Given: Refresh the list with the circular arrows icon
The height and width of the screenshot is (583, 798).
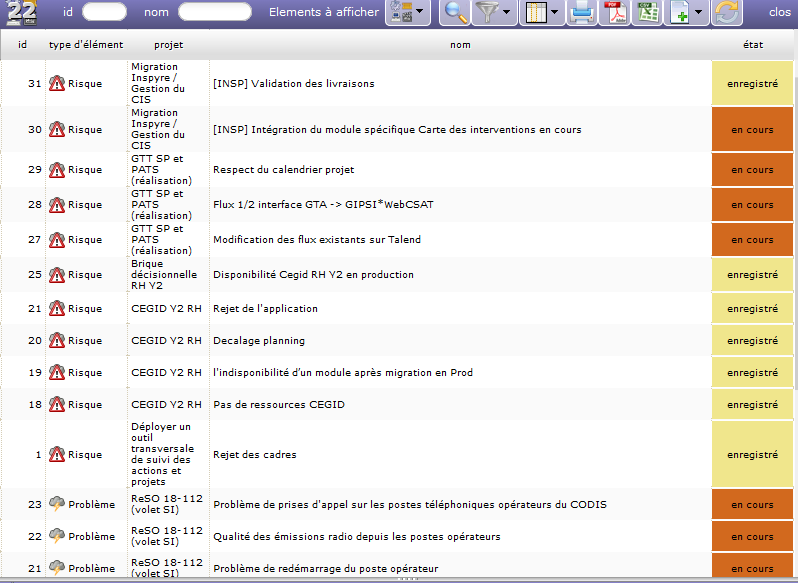Looking at the screenshot, I should [728, 13].
